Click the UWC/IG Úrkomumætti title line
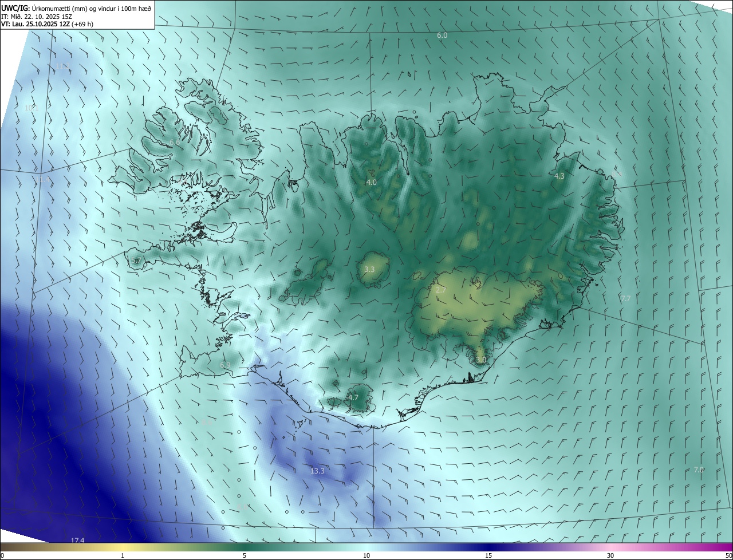 76,8
